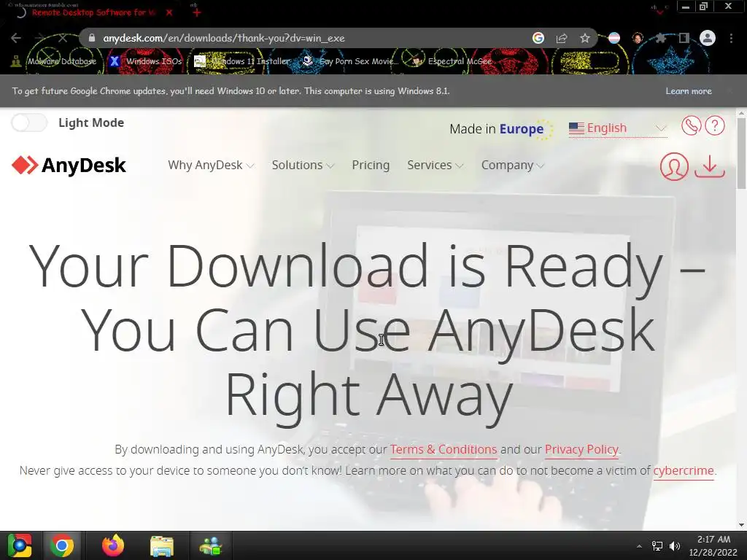
Task: Open the user account icon
Action: (674, 166)
